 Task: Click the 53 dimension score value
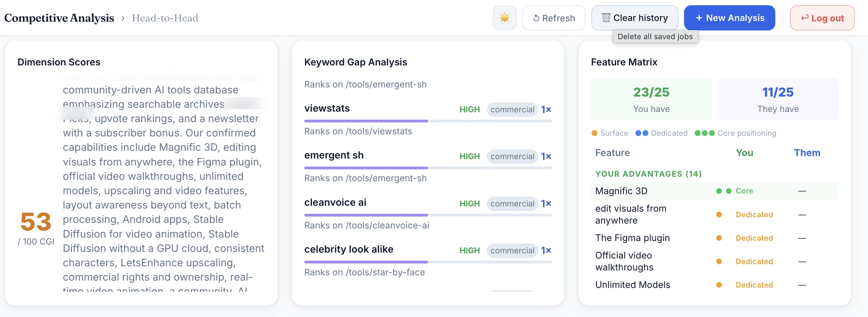[x=36, y=222]
